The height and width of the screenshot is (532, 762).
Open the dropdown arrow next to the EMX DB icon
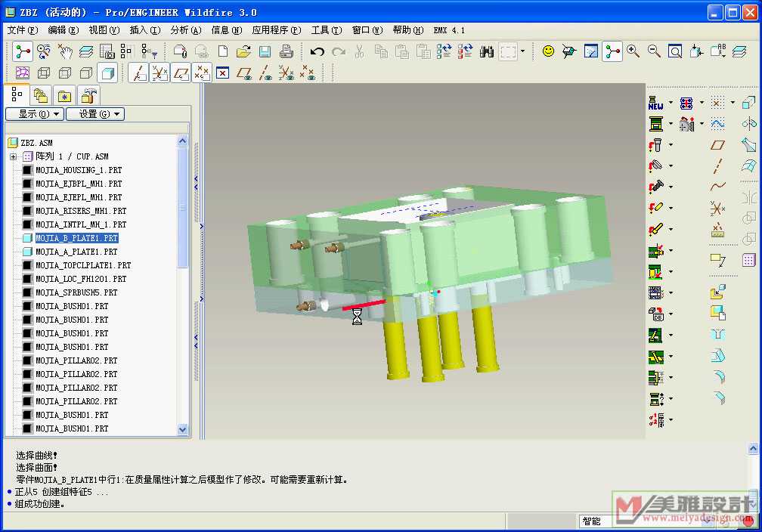pyautogui.click(x=671, y=314)
